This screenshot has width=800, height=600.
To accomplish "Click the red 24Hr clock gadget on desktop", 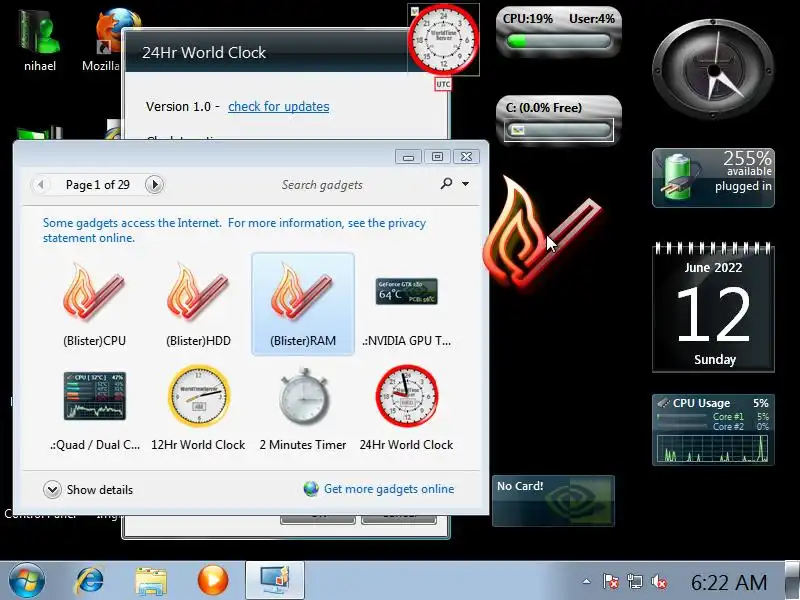I will coord(443,40).
